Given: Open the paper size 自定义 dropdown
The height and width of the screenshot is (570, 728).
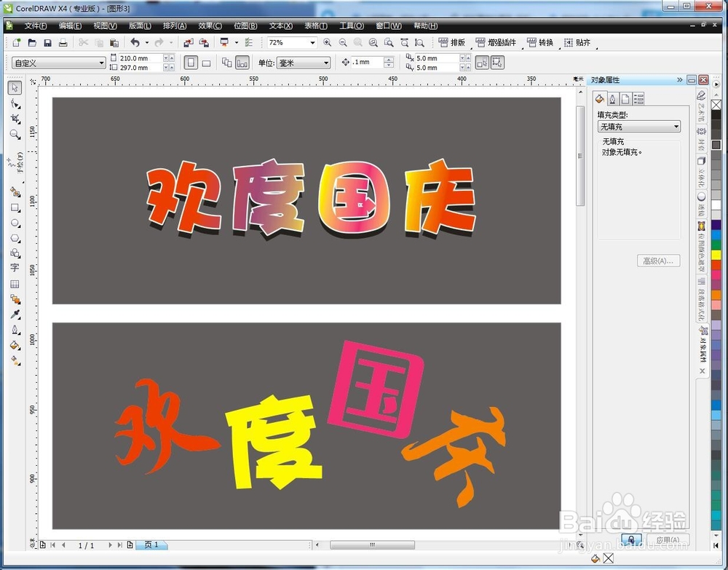Looking at the screenshot, I should pos(58,63).
